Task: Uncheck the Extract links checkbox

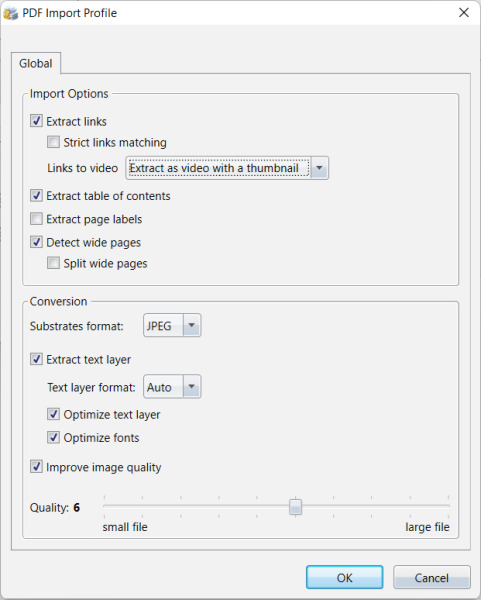Action: tap(36, 121)
